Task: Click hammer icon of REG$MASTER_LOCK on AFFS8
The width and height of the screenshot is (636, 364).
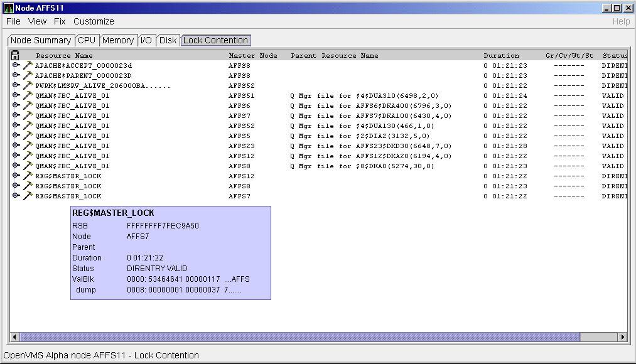Action: [28, 186]
